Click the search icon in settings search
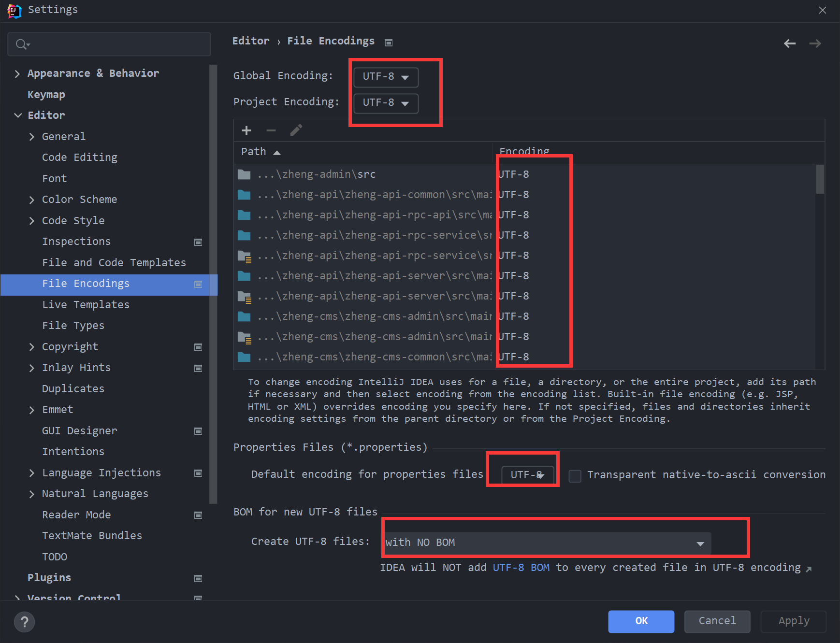 [22, 44]
